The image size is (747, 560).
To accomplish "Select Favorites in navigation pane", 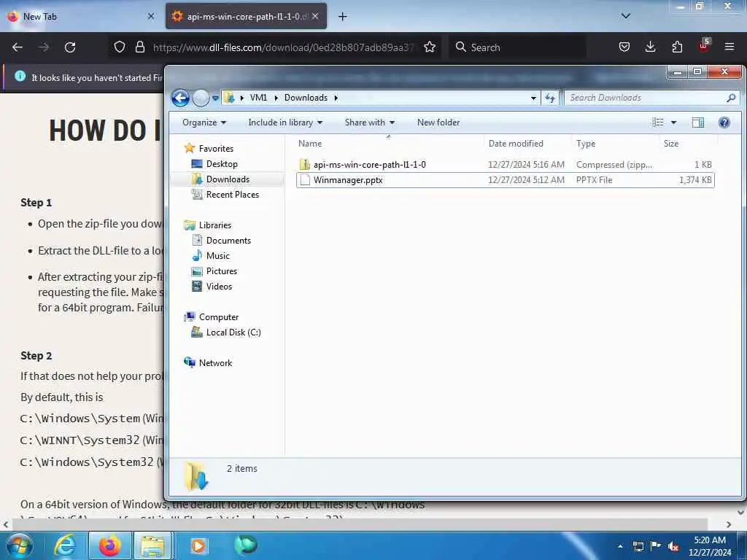I will [216, 149].
